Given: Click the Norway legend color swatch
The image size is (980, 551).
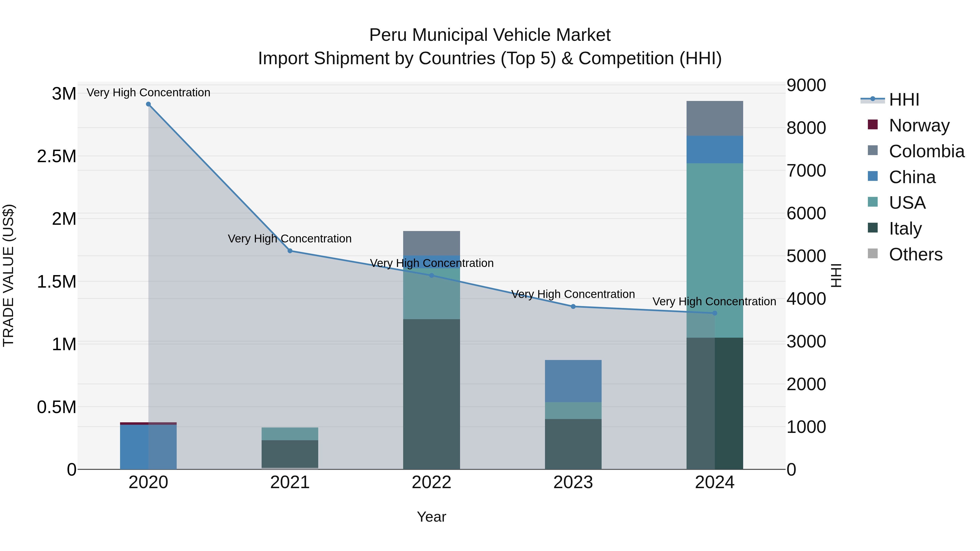Looking at the screenshot, I should (x=873, y=125).
